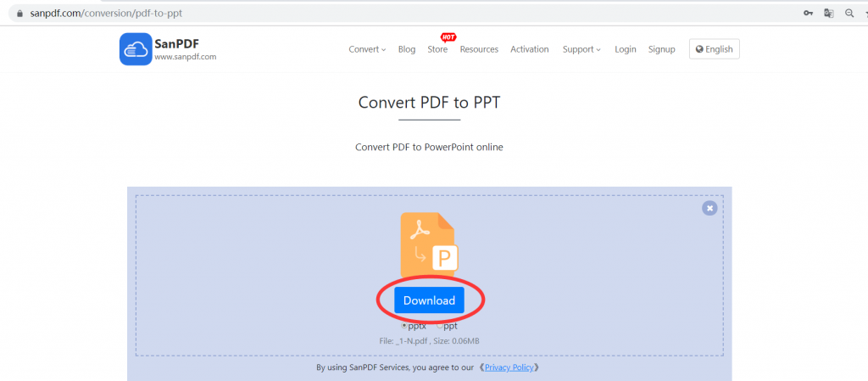868x381 pixels.
Task: Click the key password icon
Action: coord(808,14)
